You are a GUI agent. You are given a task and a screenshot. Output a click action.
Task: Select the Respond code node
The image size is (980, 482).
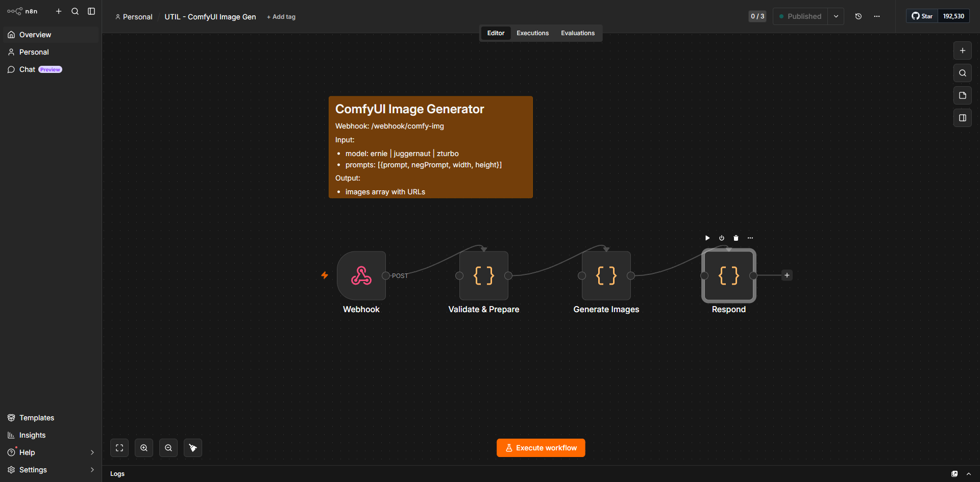(x=729, y=275)
